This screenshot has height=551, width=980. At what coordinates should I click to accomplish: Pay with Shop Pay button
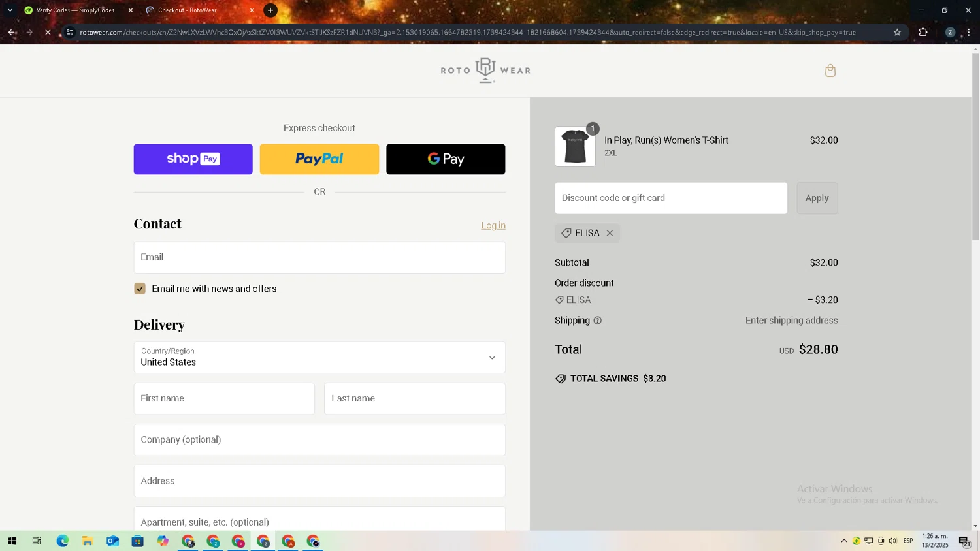pyautogui.click(x=193, y=159)
